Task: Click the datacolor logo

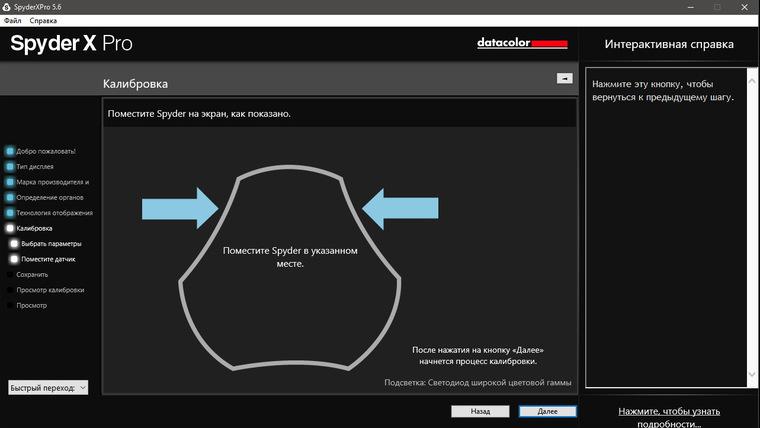Action: [522, 43]
